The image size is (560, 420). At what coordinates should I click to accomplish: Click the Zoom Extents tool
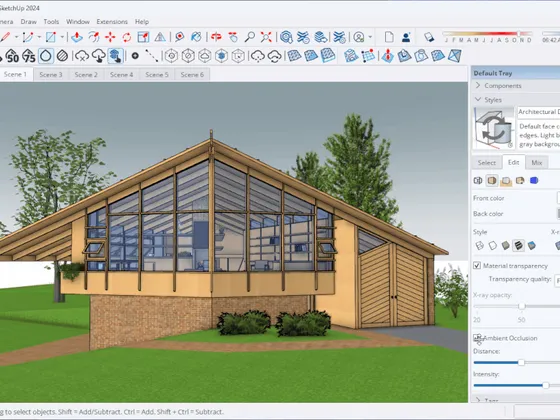266,37
